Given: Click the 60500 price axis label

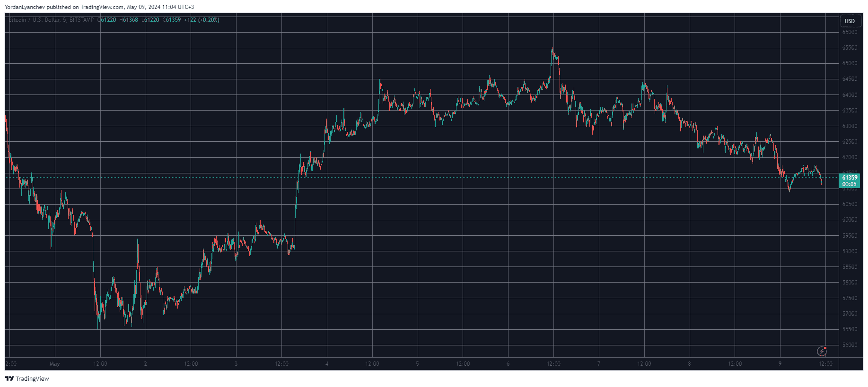Looking at the screenshot, I should 850,204.
